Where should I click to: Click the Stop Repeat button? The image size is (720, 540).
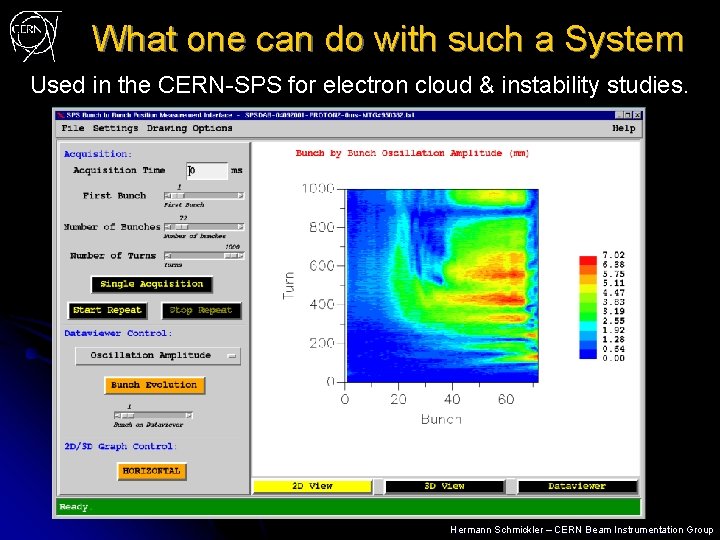(x=201, y=310)
